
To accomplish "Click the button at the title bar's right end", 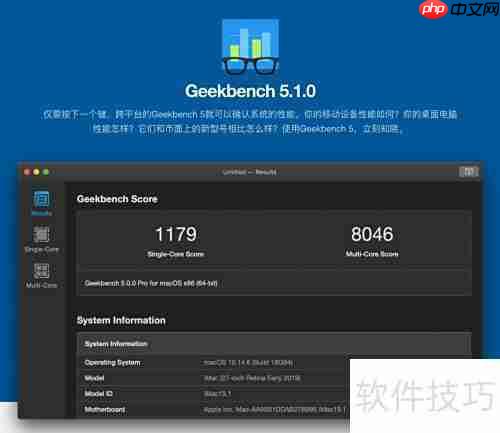I will click(469, 172).
